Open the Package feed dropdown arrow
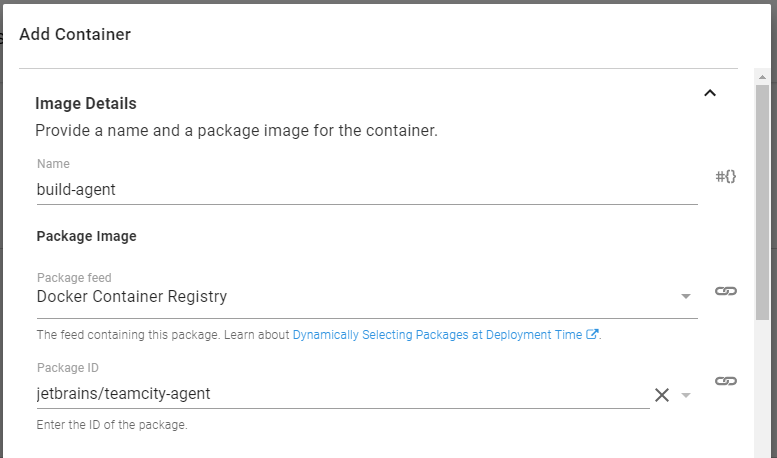Viewport: 777px width, 458px height. [x=686, y=297]
